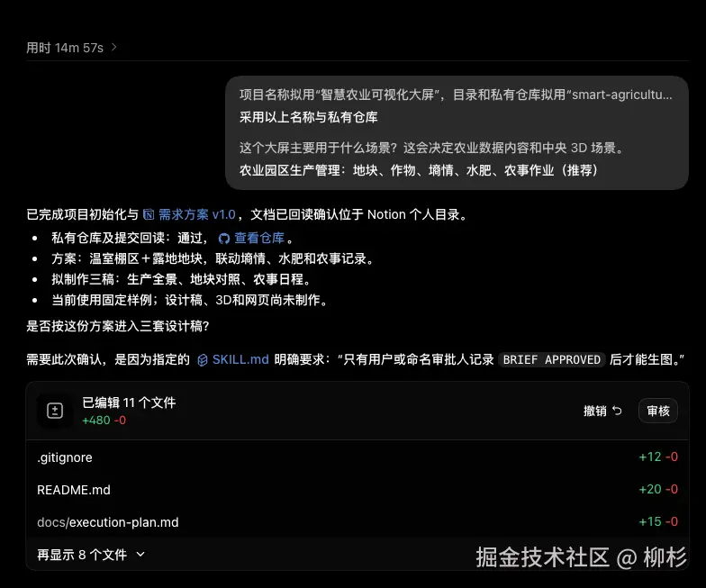This screenshot has height=588, width=706.
Task: Expand 再显示 8 个文件 list
Action: point(91,555)
